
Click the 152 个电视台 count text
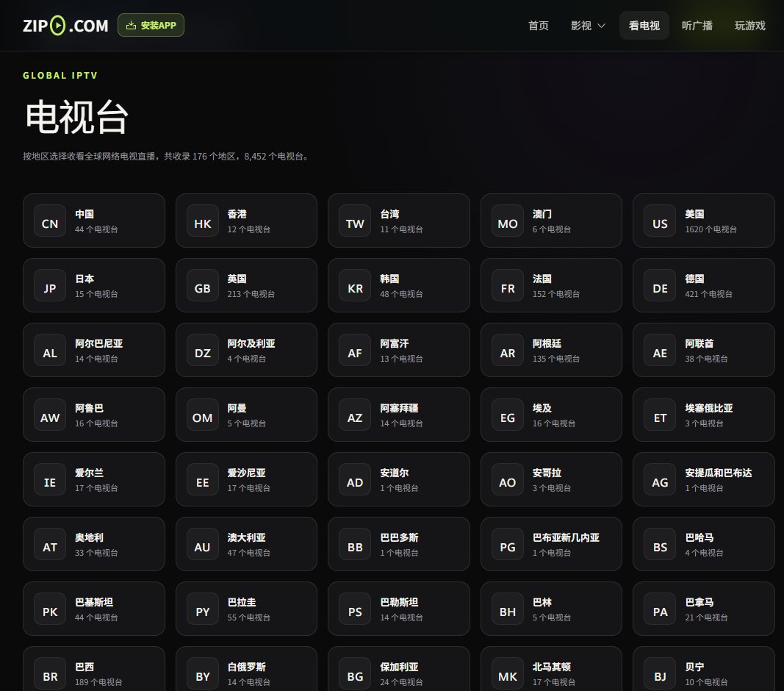[x=556, y=294]
